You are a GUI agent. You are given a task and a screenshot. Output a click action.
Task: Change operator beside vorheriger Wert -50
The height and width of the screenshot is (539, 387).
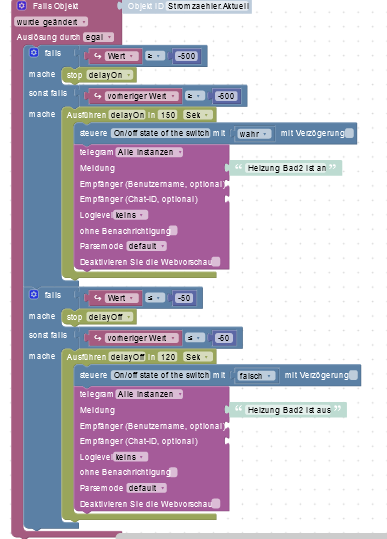[x=195, y=338]
